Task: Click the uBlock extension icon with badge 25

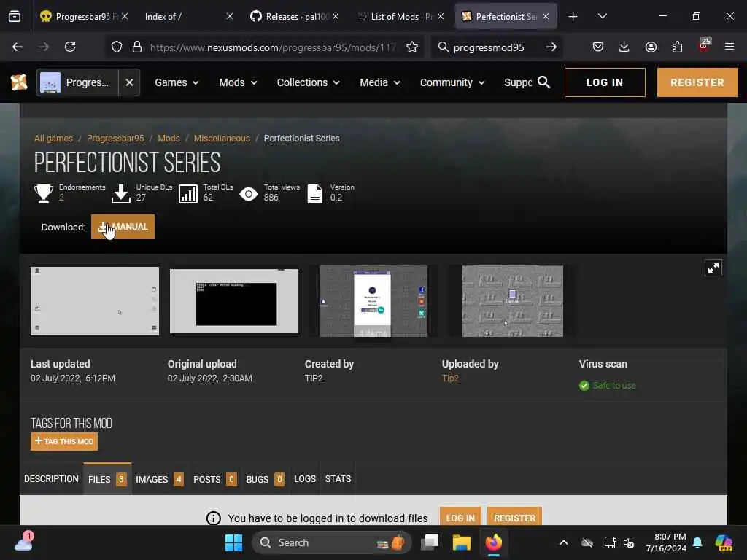Action: 704,45
